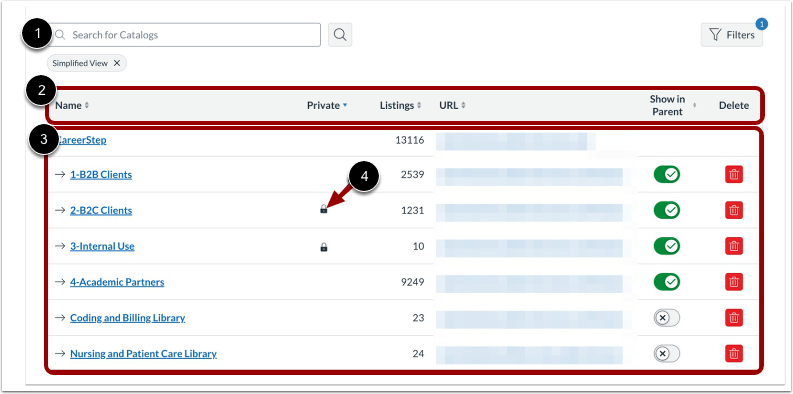Screen dimensions: 793x394
Task: Delete the 1-B2B Clients catalog
Action: click(x=734, y=174)
